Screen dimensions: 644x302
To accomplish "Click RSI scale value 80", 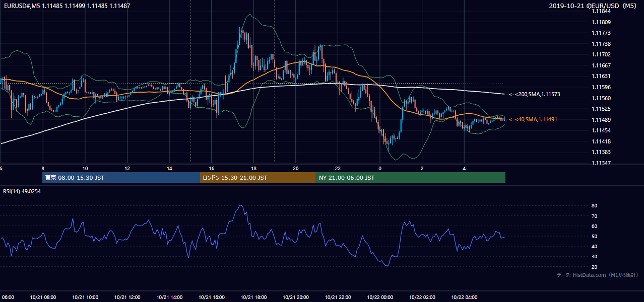I will tap(595, 206).
